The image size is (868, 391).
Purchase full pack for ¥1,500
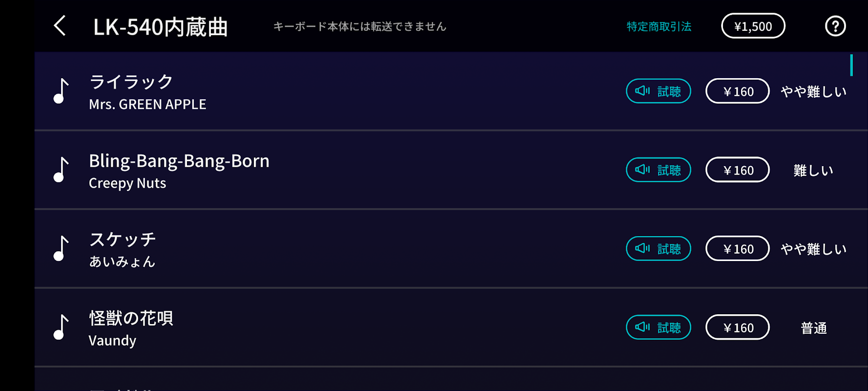[x=753, y=26]
